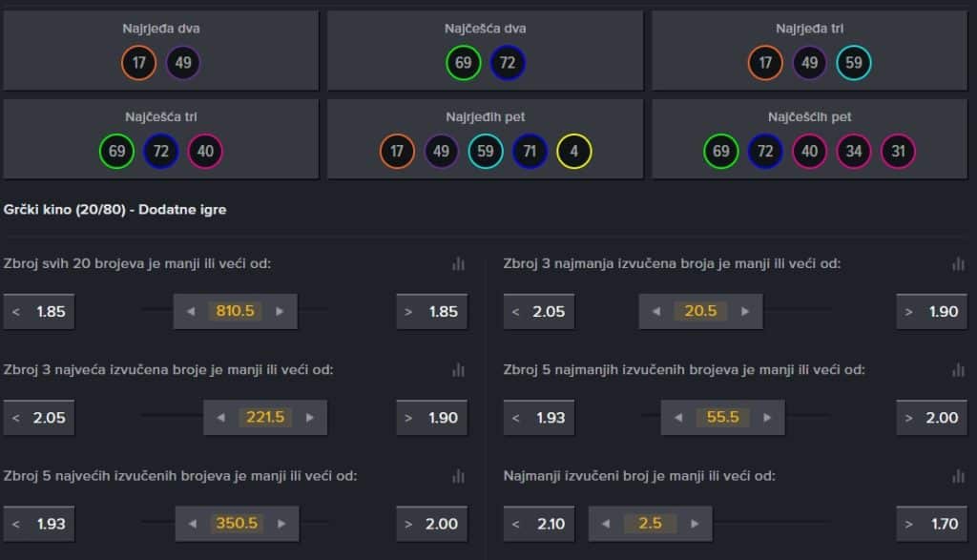Increase the 221.5 threshold with right arrow

[309, 417]
